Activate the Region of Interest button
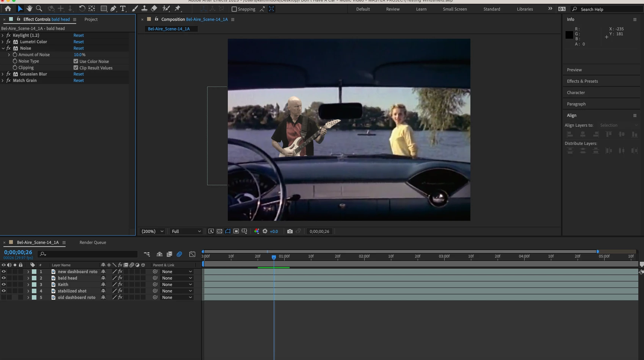The image size is (644, 360). (236, 231)
